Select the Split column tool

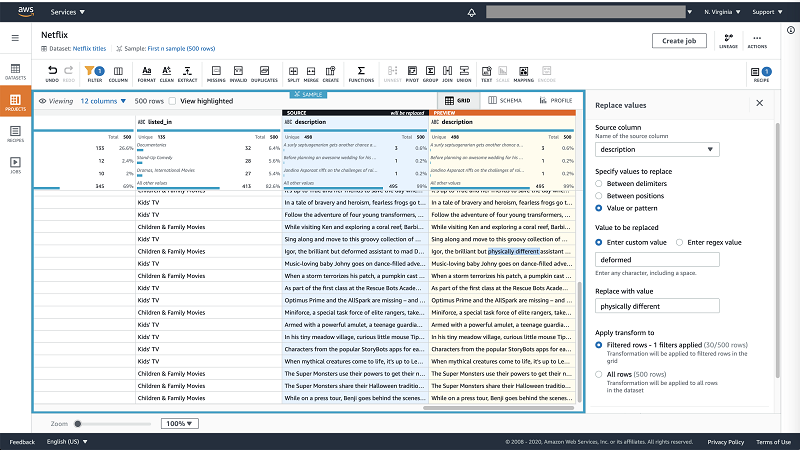tap(293, 73)
